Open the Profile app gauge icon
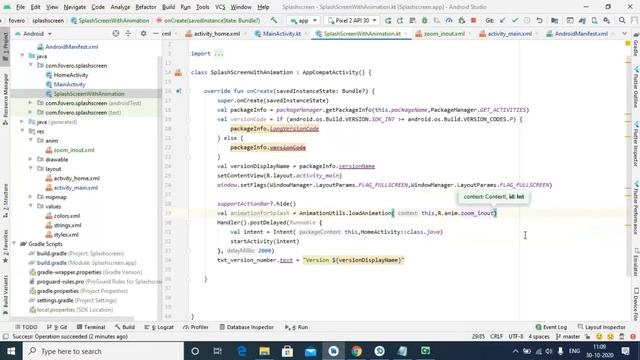This screenshot has height=360, width=640. 449,20
